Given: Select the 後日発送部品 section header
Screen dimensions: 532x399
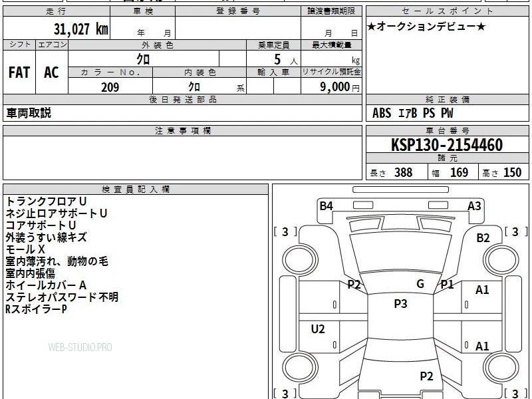Looking at the screenshot, I should [x=182, y=99].
